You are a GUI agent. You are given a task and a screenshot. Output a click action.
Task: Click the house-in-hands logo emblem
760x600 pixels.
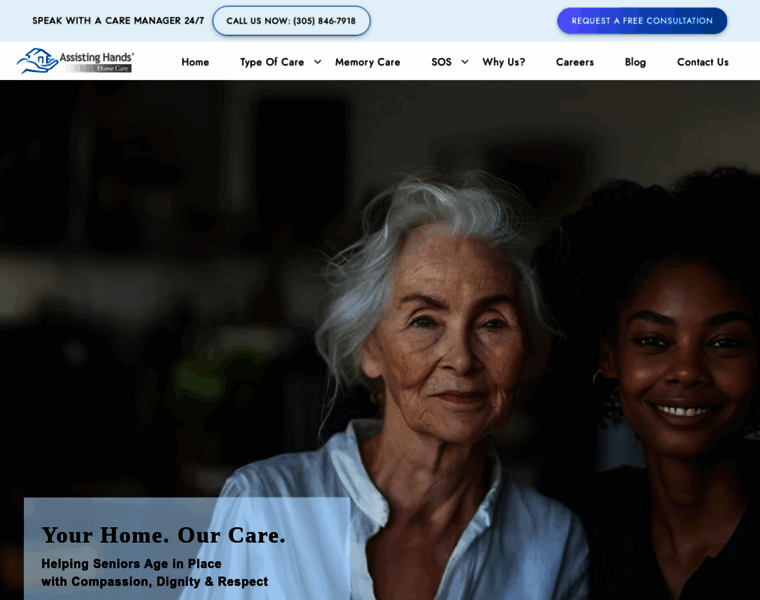[x=37, y=61]
